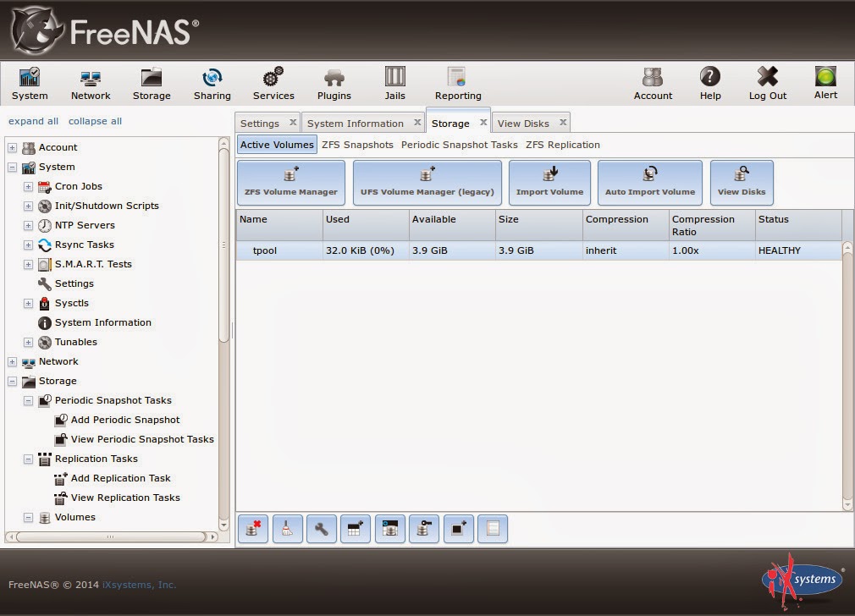Click the Edit ZFS Options wrench icon

coord(322,529)
